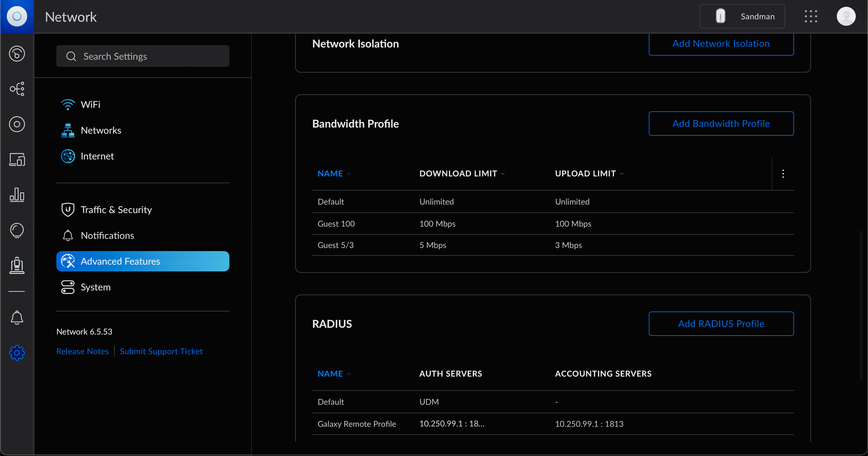The height and width of the screenshot is (456, 868).
Task: Open the Client Devices icon
Action: click(17, 159)
